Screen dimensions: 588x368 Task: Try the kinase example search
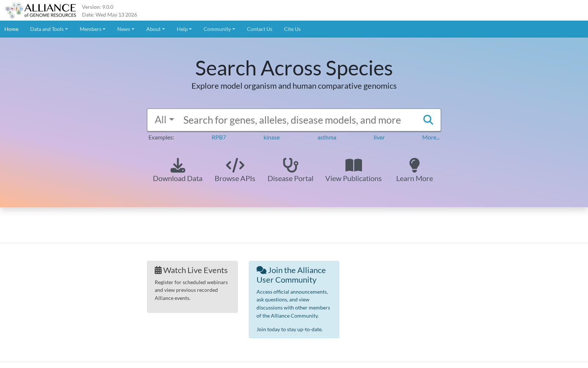(272, 137)
